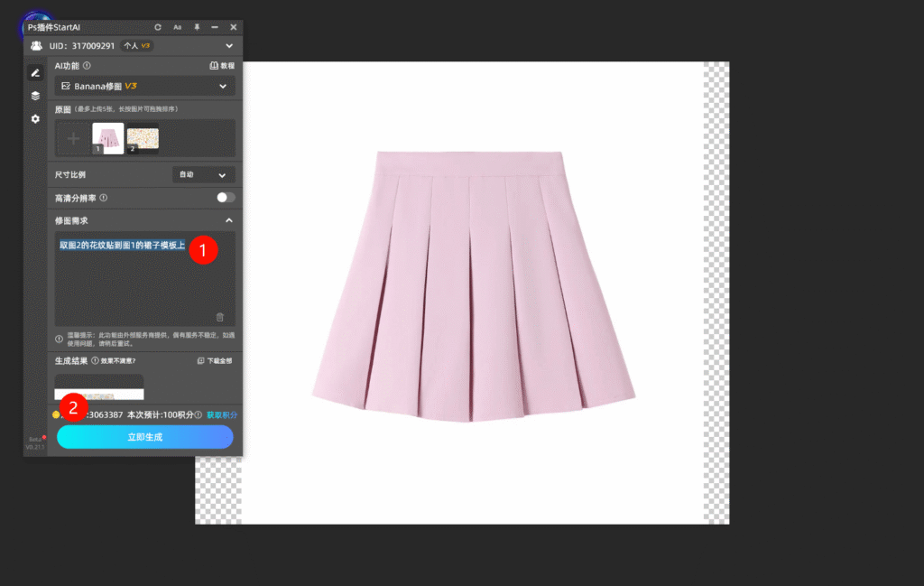Select the pink skirt thumbnail numbered 1
The width and height of the screenshot is (924, 586).
click(x=108, y=139)
